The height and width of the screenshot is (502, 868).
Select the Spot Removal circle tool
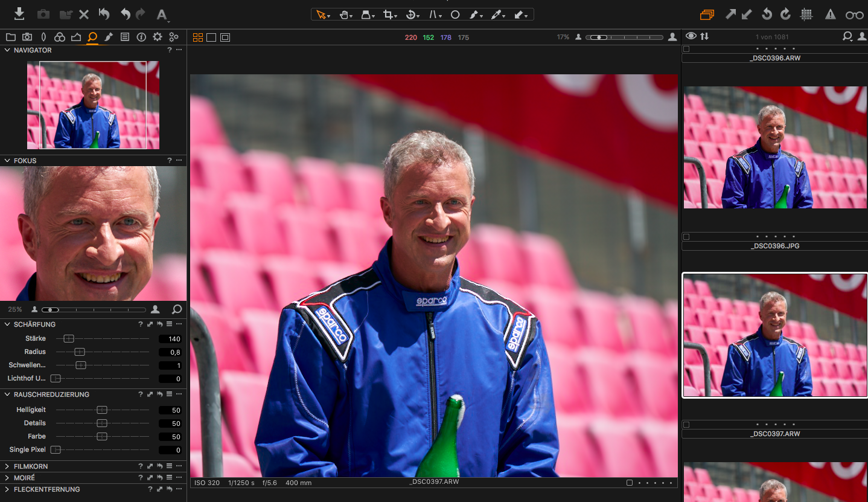coord(455,14)
